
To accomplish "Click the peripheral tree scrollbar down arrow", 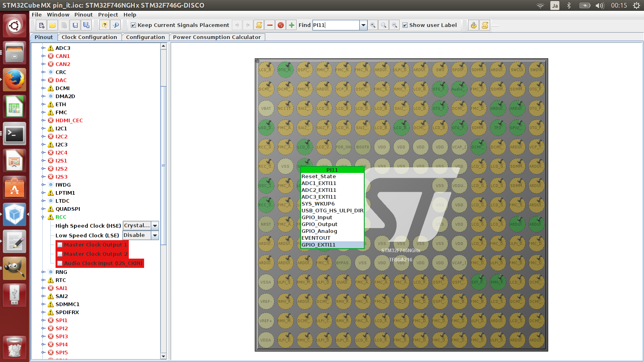I will tap(163, 356).
